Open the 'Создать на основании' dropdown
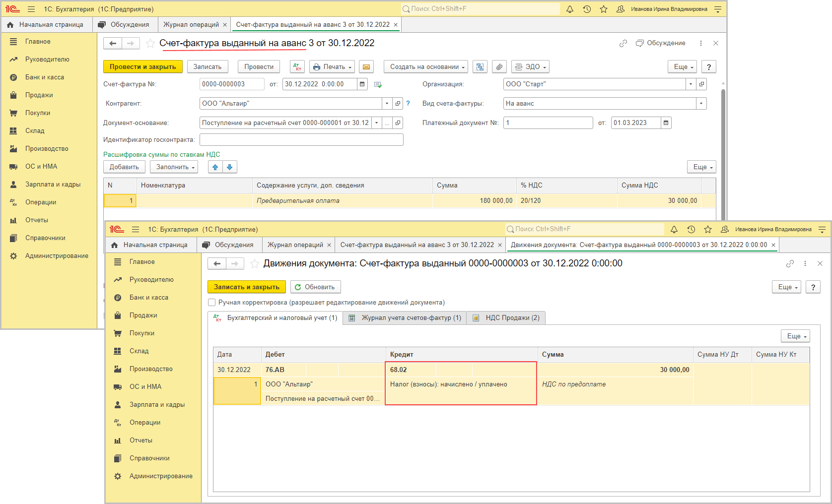This screenshot has width=832, height=504. pos(426,67)
